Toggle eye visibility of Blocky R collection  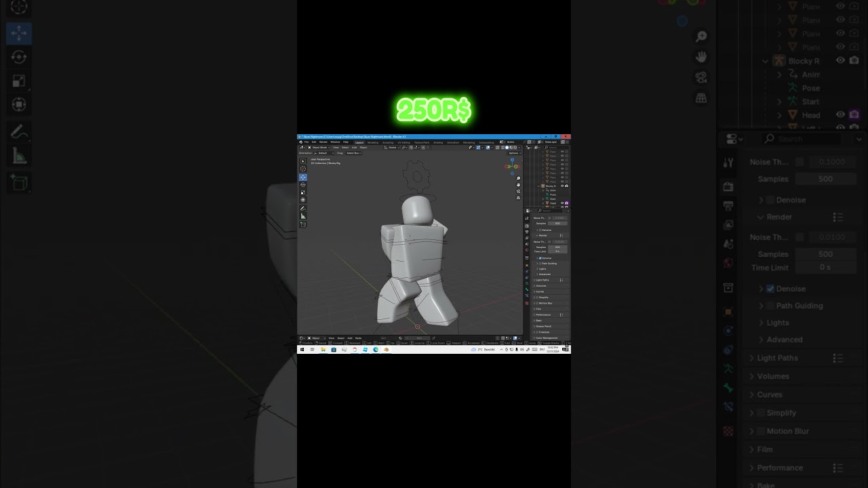(x=562, y=186)
